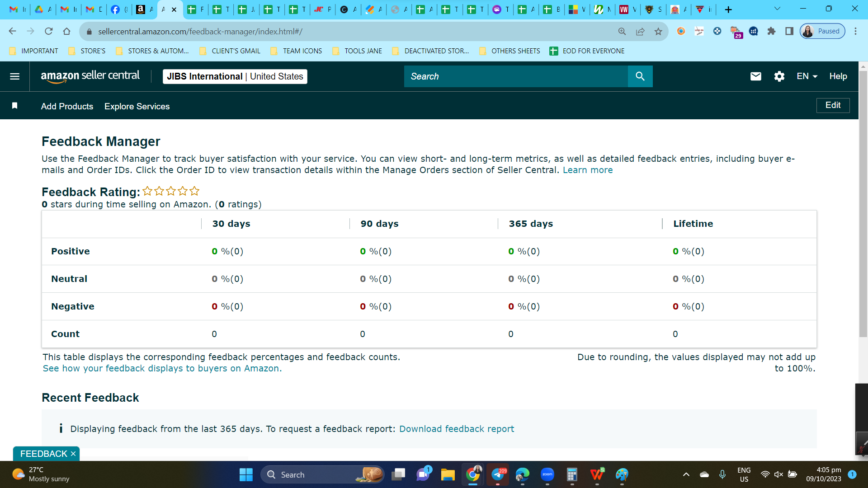Open Chrome three-dot menu
This screenshot has height=488, width=868.
point(855,31)
